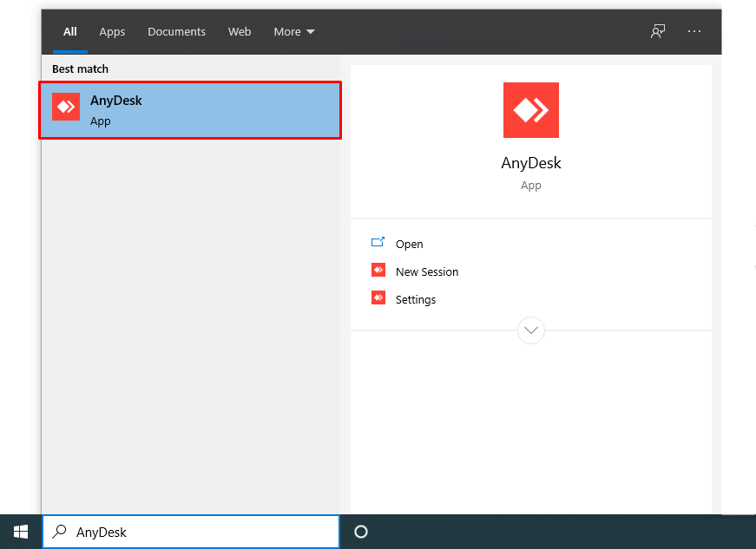
Task: Expand more actions with the chevron circle
Action: [531, 330]
